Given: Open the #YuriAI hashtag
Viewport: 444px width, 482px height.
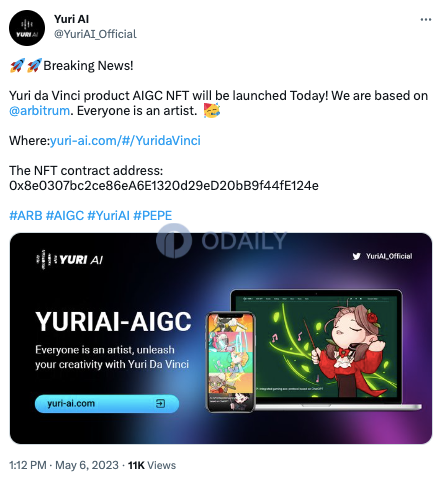Looking at the screenshot, I should click(108, 216).
